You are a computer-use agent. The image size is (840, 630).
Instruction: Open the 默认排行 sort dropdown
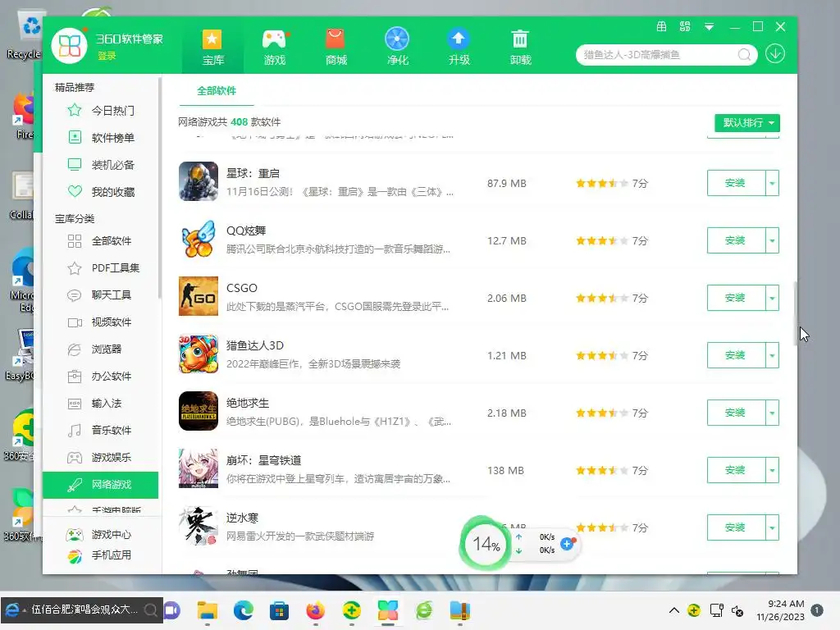pos(746,123)
